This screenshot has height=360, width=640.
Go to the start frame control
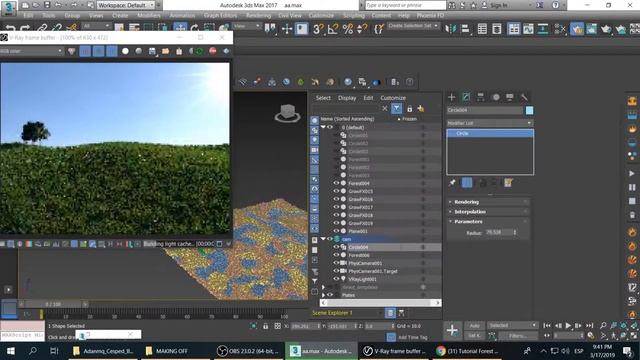[x=547, y=326]
